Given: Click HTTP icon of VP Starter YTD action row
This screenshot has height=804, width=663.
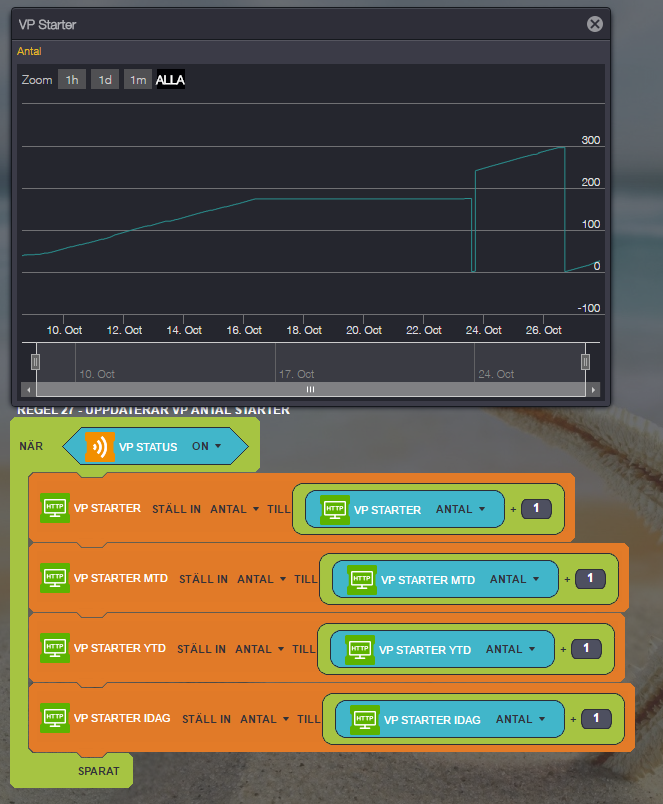Looking at the screenshot, I should tap(54, 648).
